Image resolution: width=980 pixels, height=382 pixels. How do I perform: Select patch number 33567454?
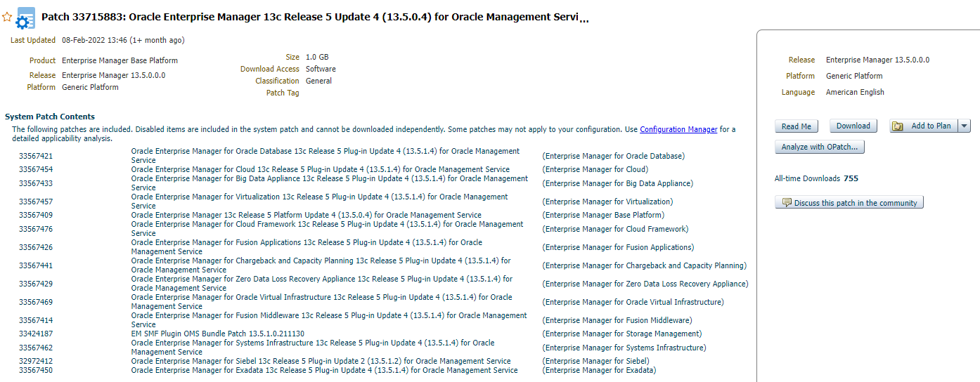click(x=36, y=170)
